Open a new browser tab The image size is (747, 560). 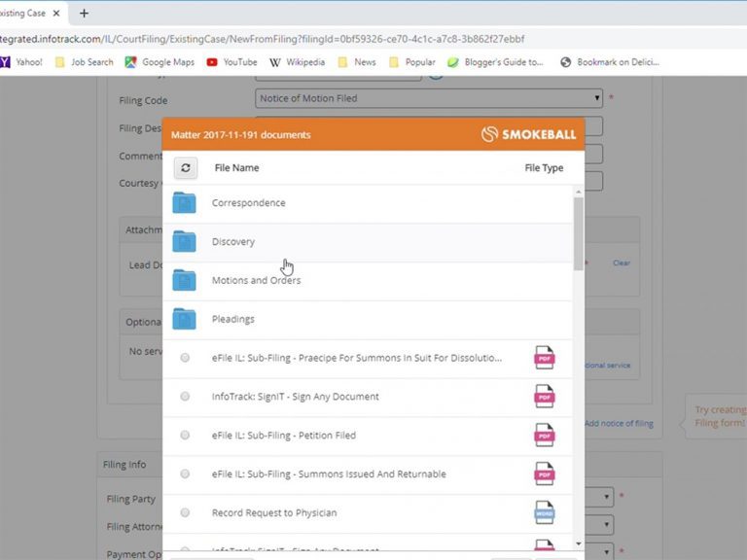[x=84, y=14]
